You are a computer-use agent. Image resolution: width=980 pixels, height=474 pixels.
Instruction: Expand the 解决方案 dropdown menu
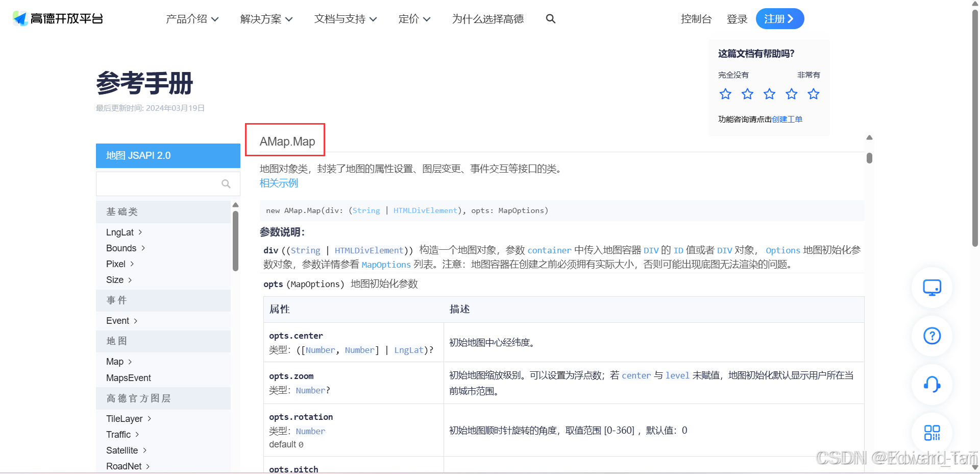click(266, 19)
